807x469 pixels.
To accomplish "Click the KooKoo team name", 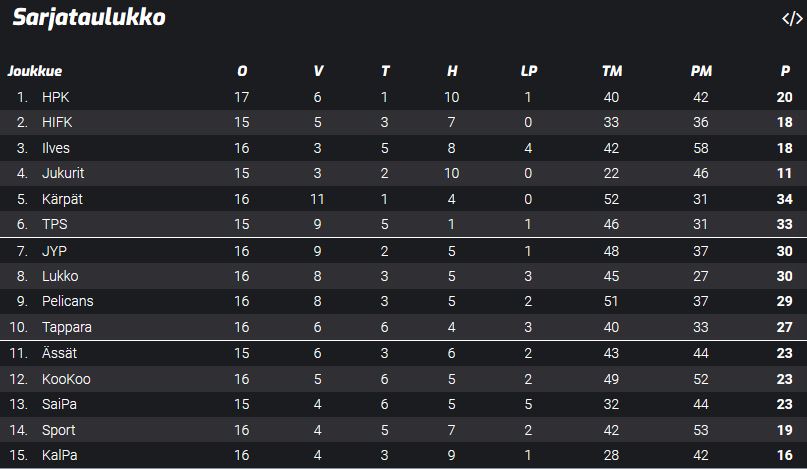I will [x=66, y=379].
